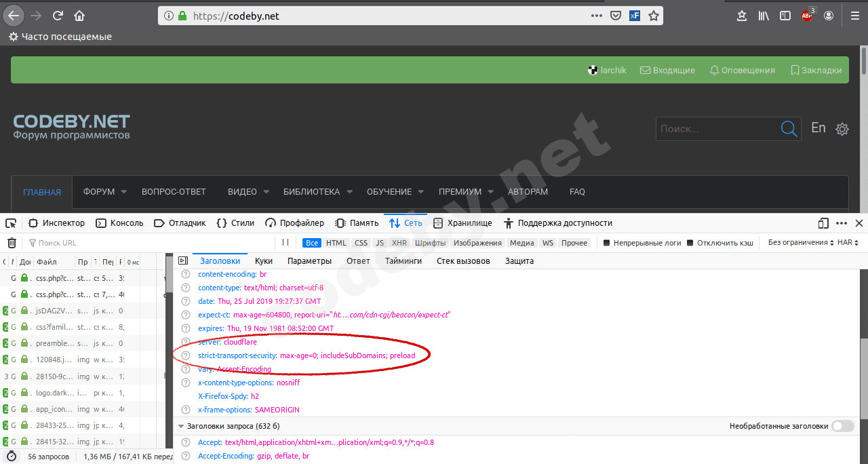This screenshot has height=464, width=868.
Task: Open the Firefox hamburger menu
Action: [854, 16]
